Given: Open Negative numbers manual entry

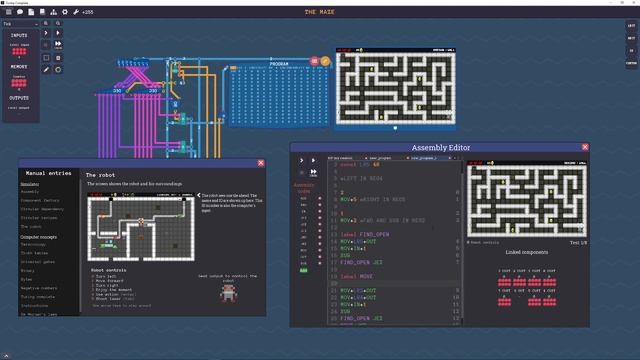Looking at the screenshot, I should (38, 288).
